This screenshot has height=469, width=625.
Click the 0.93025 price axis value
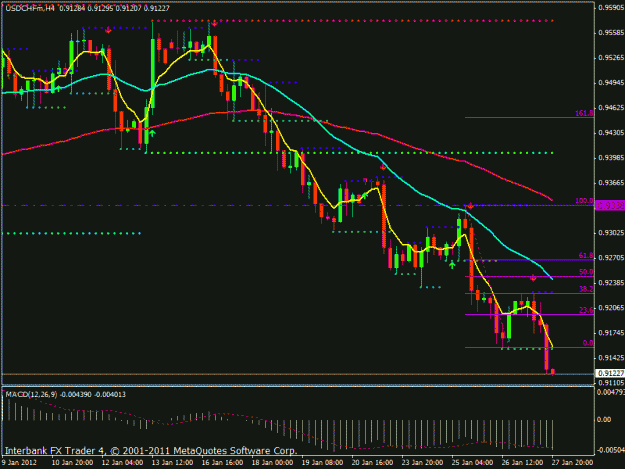611,233
